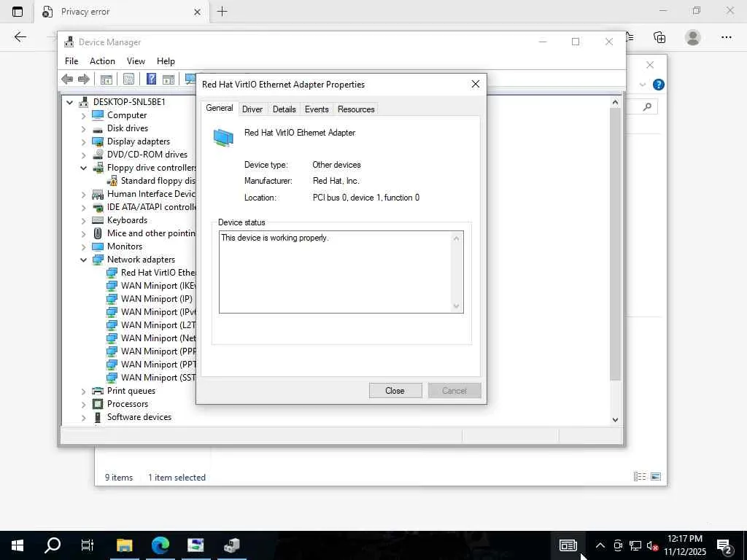Viewport: 747px width, 560px height.
Task: Click the Back arrow in Device Manager toolbar
Action: tap(67, 79)
